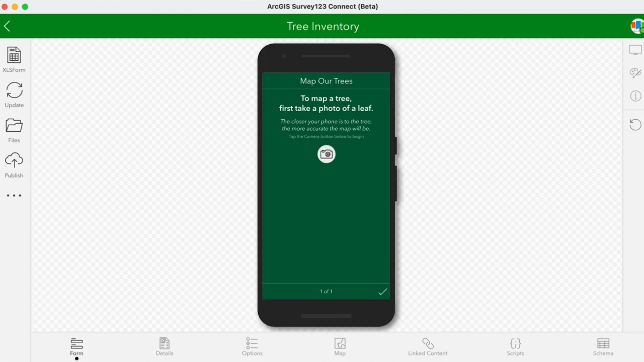Click the info icon on right panel
Screen dimensions: 644x362
tap(636, 96)
